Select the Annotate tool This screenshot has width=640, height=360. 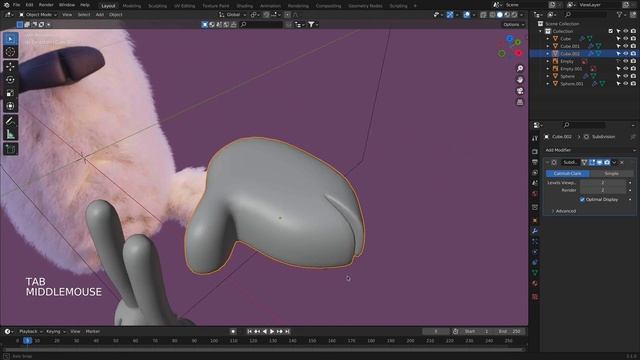11,121
